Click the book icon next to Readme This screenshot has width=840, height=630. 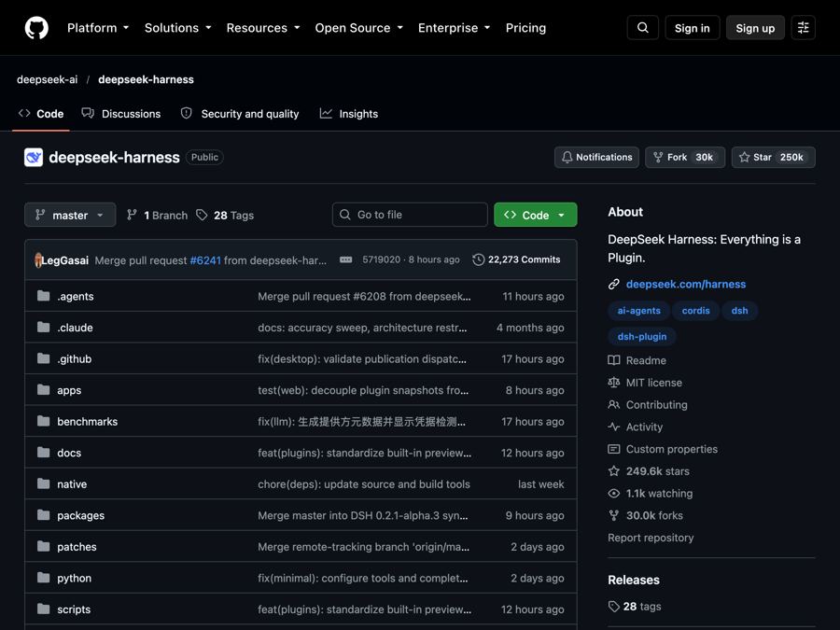614,360
